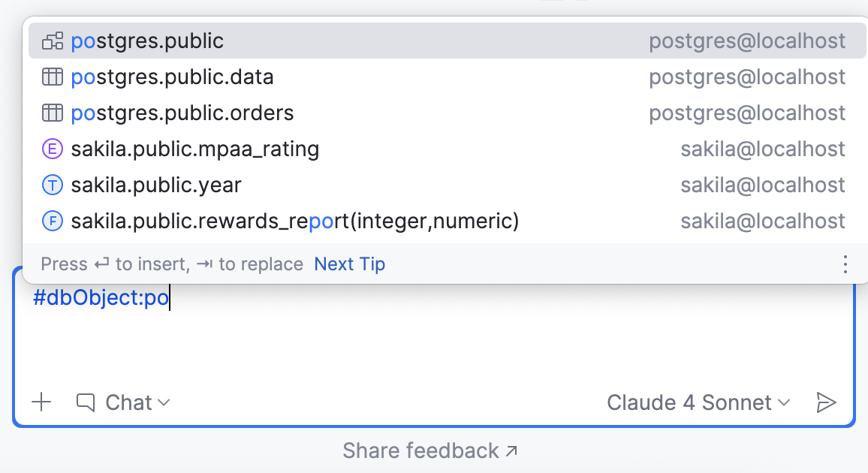Open the Chat mode dropdown

click(134, 402)
